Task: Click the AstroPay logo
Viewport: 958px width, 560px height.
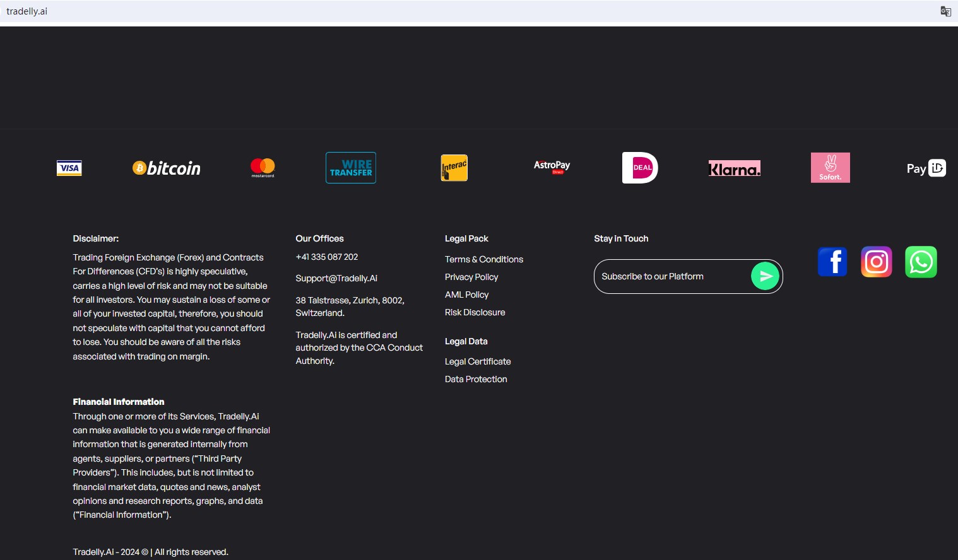Action: point(552,166)
